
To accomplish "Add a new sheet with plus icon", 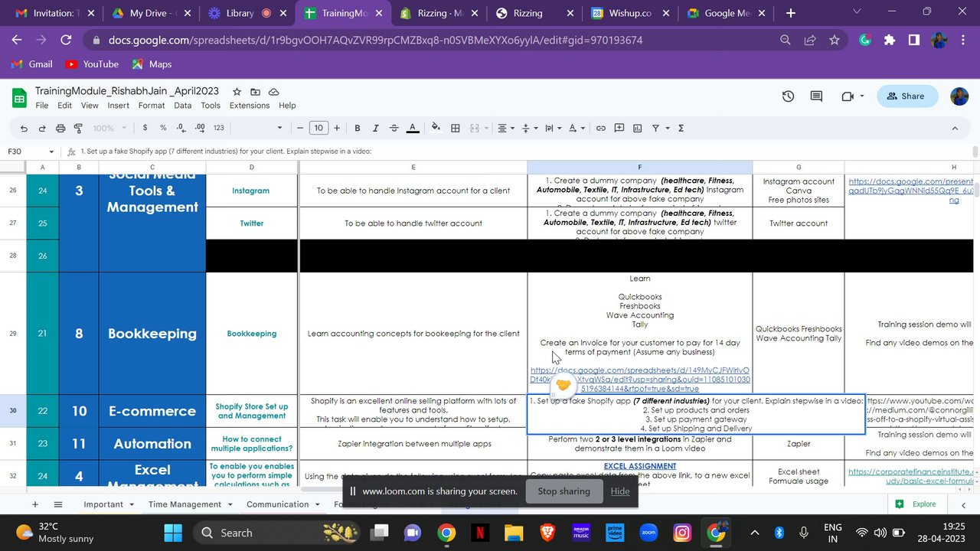I will (35, 504).
